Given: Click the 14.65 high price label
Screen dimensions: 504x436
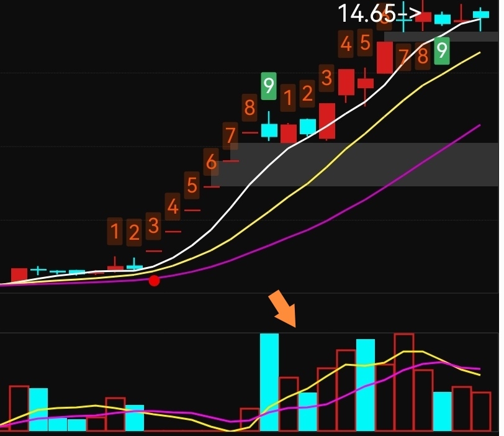Looking at the screenshot, I should click(379, 14).
